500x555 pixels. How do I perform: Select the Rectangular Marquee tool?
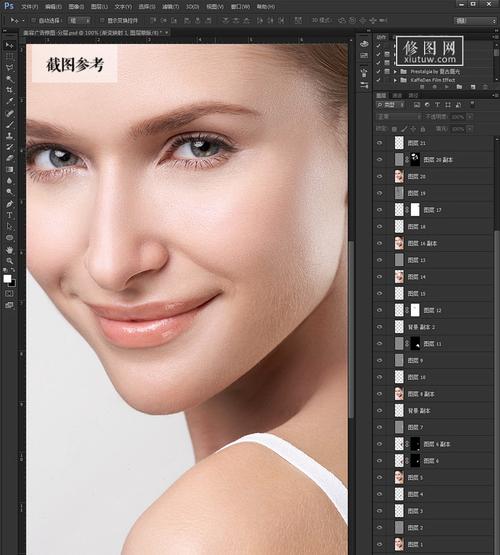[x=10, y=57]
